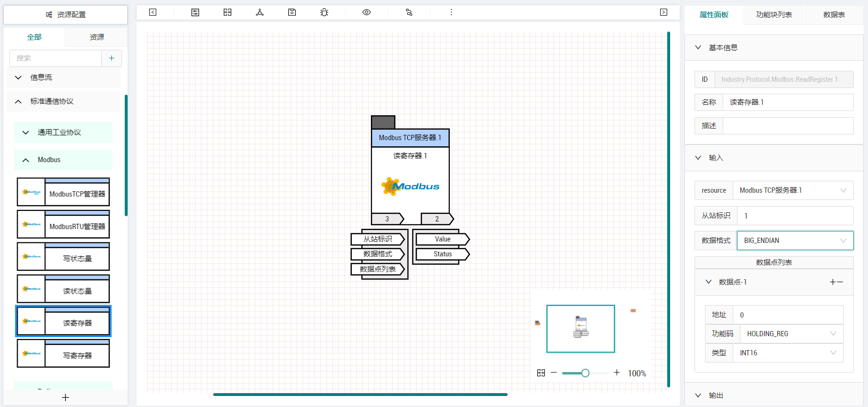Open the 属性面板 tab
Screen dimensions: 868x407
coord(714,15)
